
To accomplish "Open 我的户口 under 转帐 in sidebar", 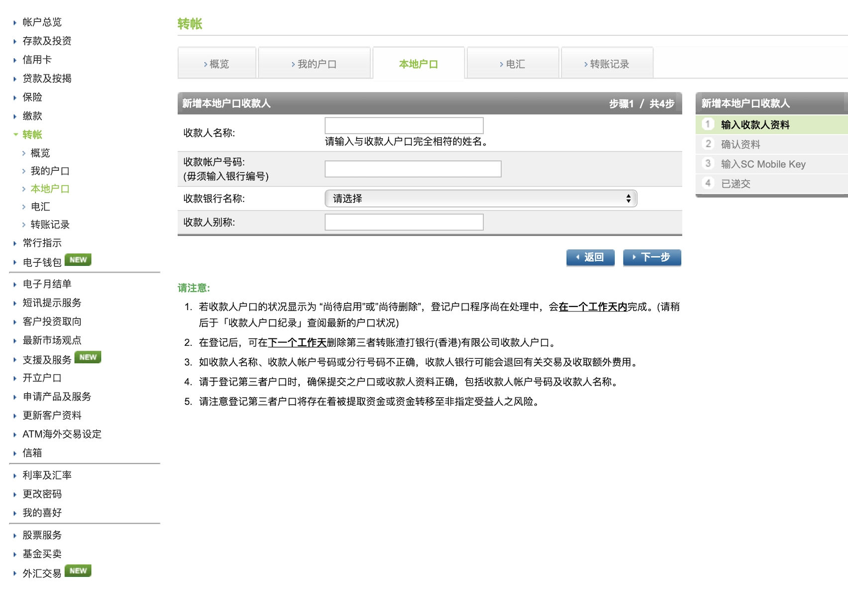I will pyautogui.click(x=50, y=171).
